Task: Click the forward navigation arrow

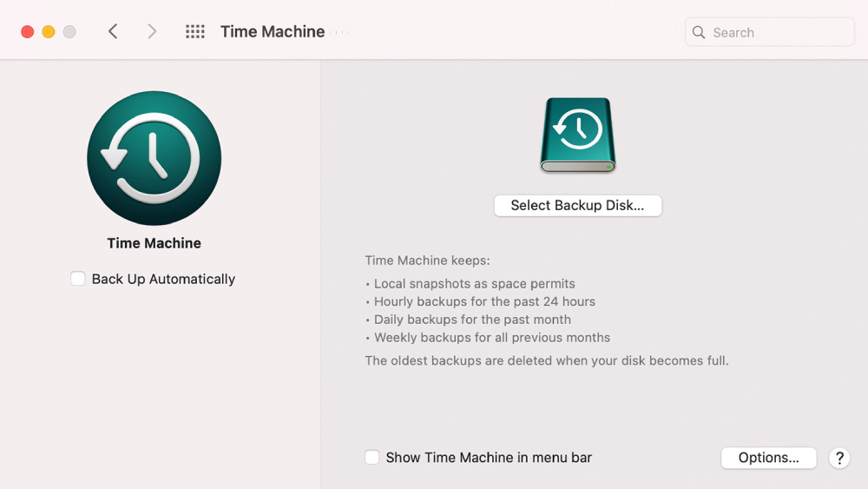Action: [152, 32]
